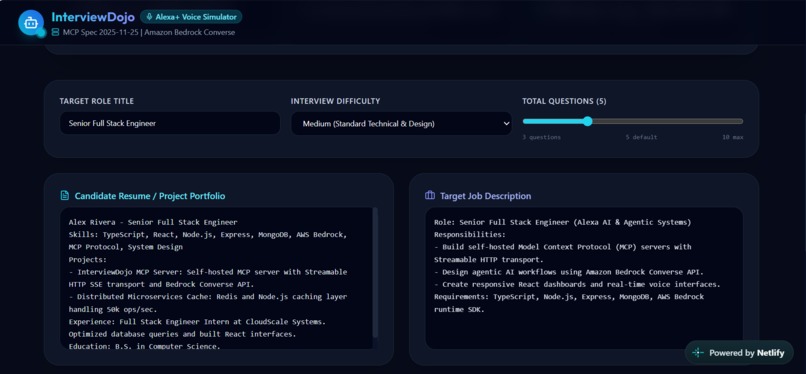Click the 'Projects:' line in the resume

point(88,259)
